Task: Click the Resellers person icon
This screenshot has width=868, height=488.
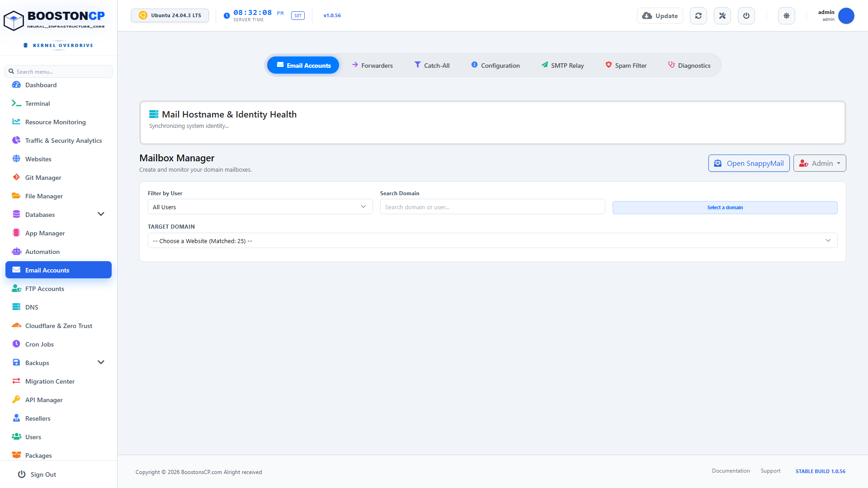Action: (x=16, y=418)
